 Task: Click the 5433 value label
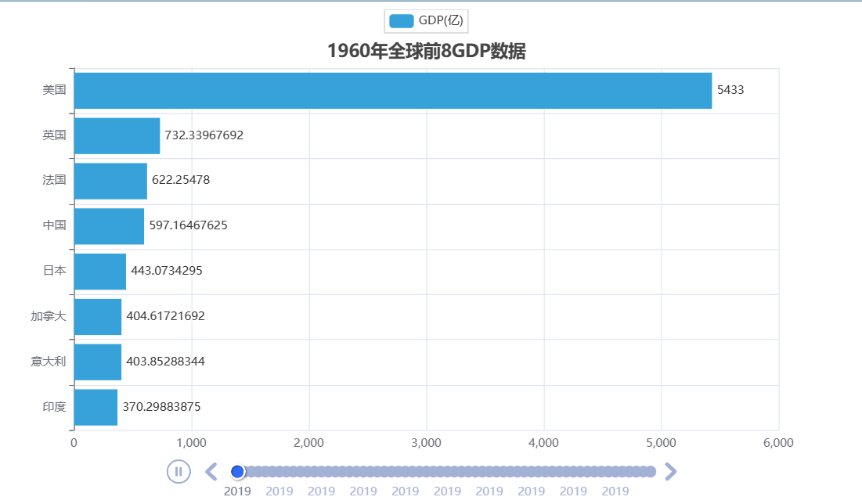click(730, 90)
